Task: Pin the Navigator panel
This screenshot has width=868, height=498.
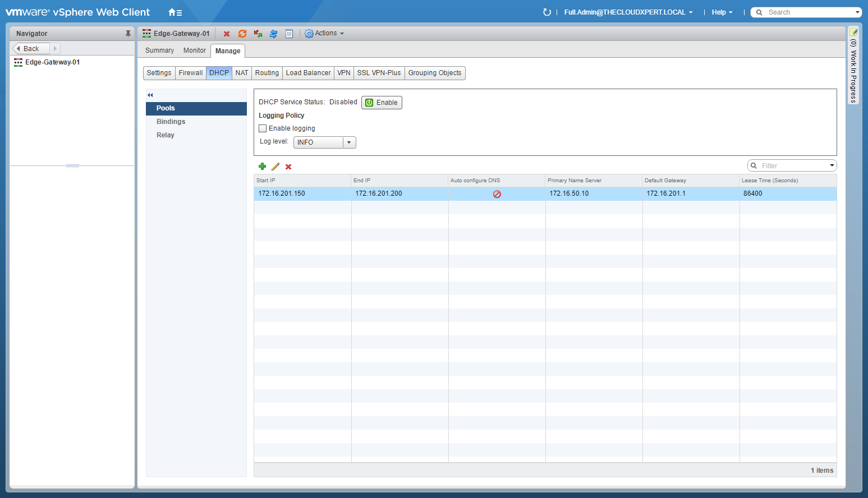Action: click(x=128, y=34)
